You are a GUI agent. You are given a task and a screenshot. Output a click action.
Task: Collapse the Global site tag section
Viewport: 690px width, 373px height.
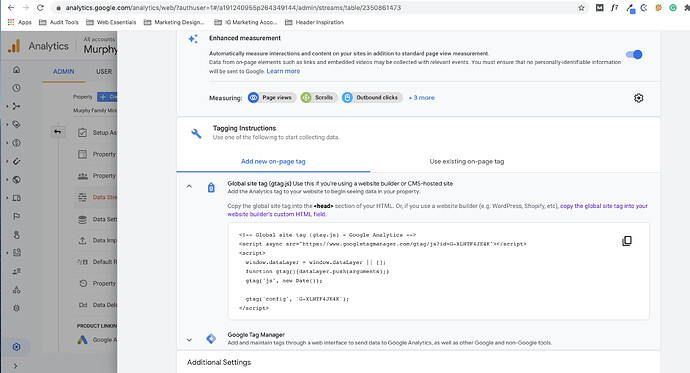(189, 186)
